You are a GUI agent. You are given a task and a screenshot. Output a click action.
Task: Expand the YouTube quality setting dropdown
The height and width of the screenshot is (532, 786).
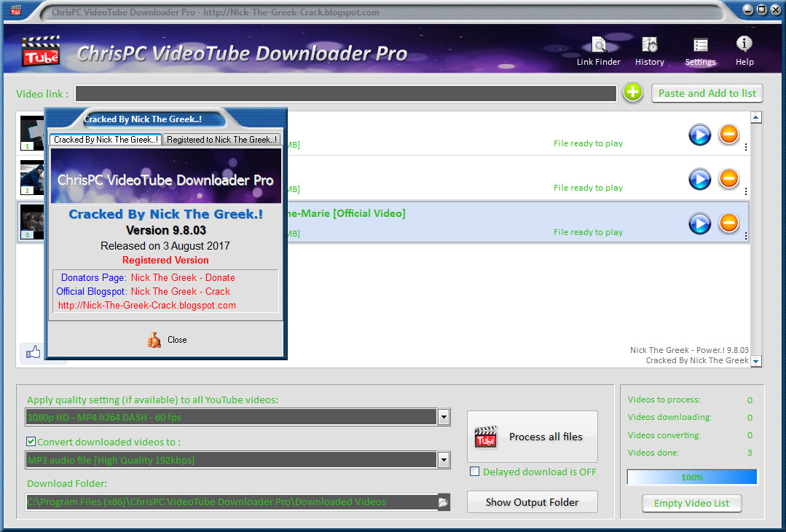click(443, 417)
